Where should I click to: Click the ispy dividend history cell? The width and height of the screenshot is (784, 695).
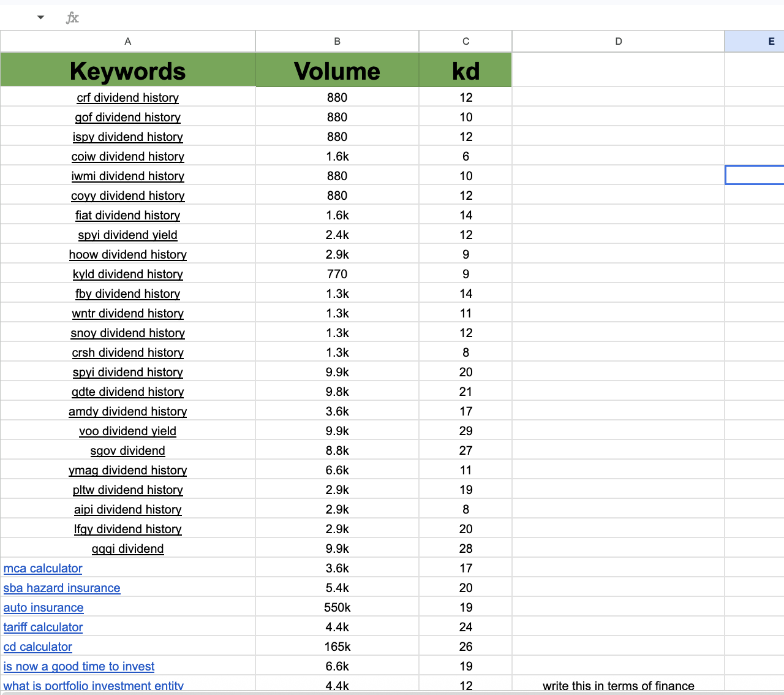coord(128,137)
